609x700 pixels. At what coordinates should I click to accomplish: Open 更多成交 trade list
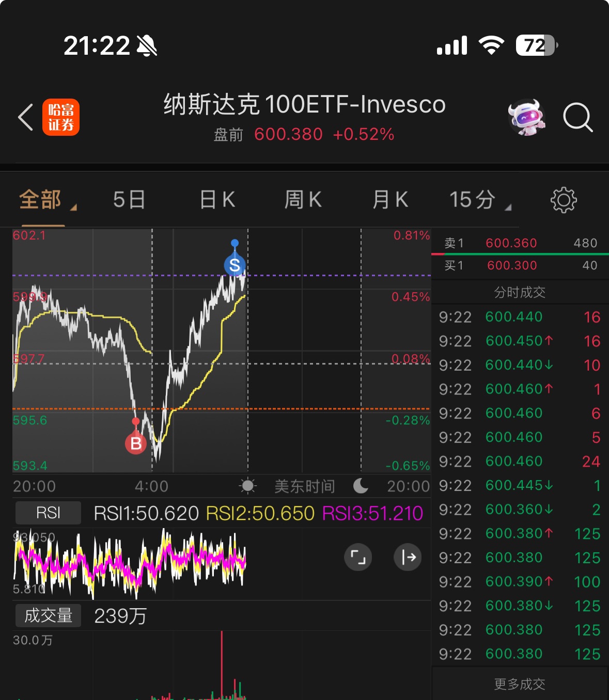[520, 684]
